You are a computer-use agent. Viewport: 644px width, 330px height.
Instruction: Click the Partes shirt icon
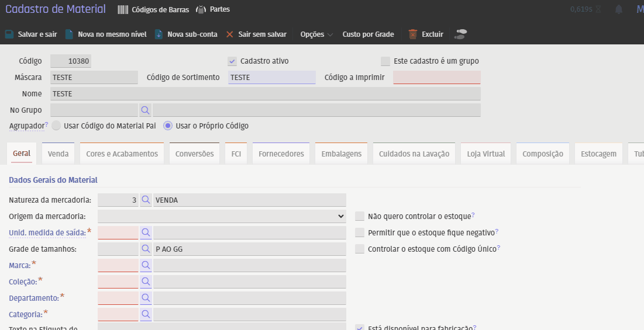[201, 9]
